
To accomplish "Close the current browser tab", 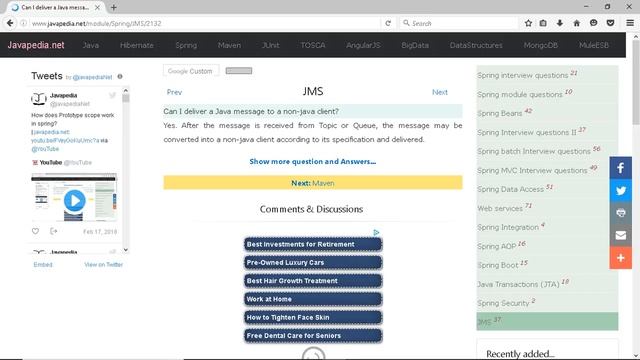I will click(98, 7).
